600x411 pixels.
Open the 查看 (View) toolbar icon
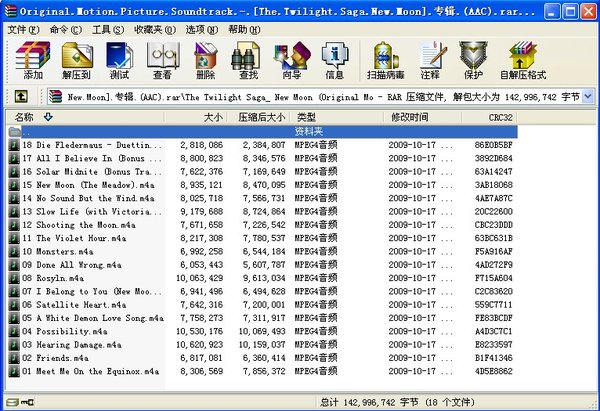point(163,60)
